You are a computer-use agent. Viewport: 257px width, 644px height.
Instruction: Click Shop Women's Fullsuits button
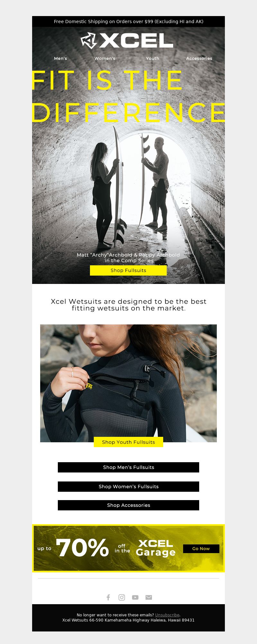(128, 487)
